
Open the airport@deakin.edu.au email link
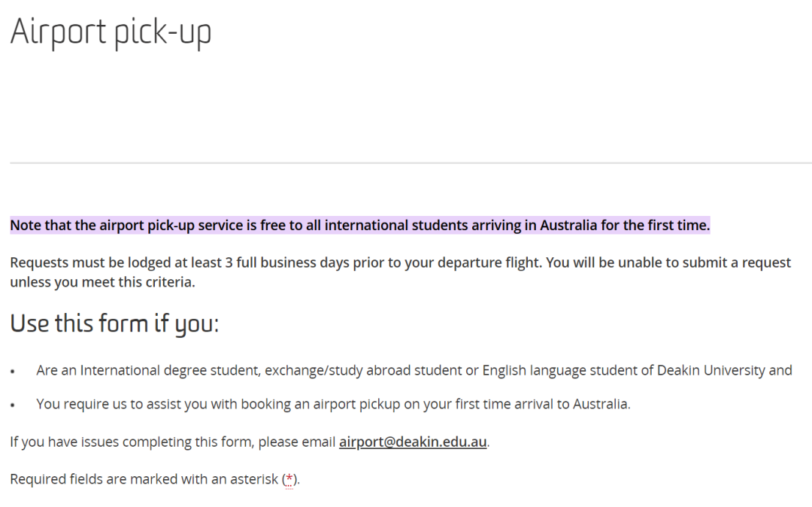click(413, 442)
